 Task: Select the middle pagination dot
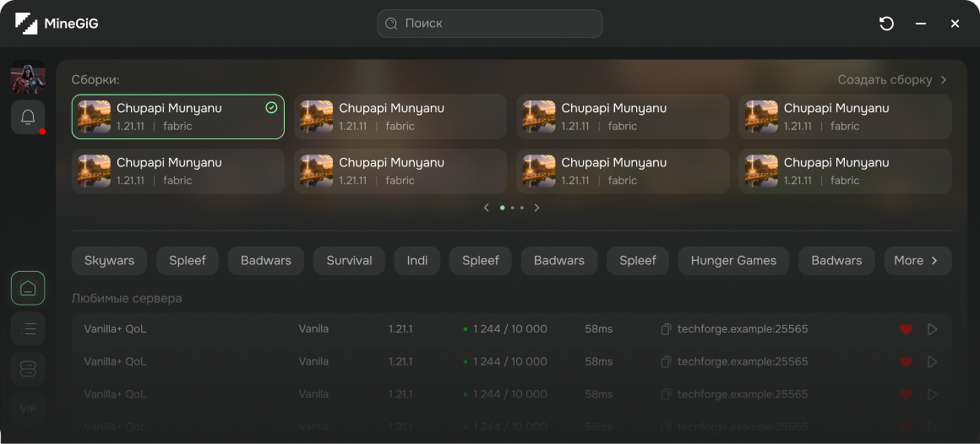tap(513, 208)
